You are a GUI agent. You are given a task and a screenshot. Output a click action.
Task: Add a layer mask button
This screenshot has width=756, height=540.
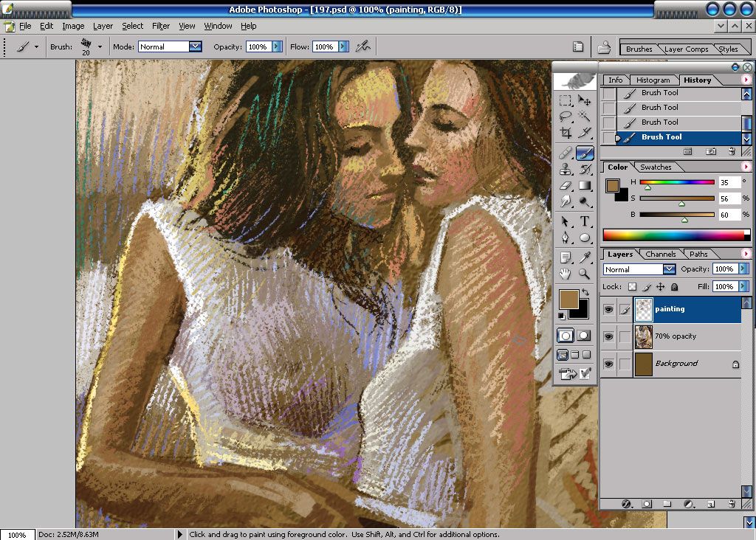pos(647,504)
